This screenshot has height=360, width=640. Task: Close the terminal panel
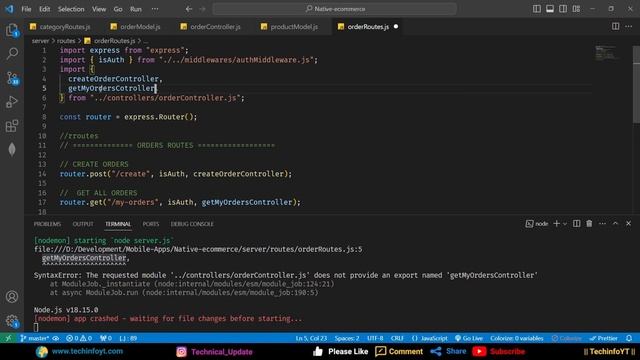(629, 224)
